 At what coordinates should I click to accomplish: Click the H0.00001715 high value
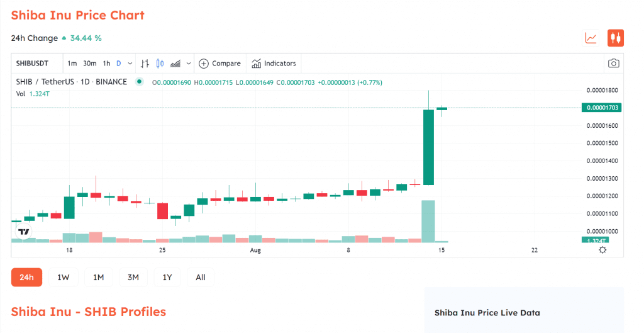tap(213, 82)
